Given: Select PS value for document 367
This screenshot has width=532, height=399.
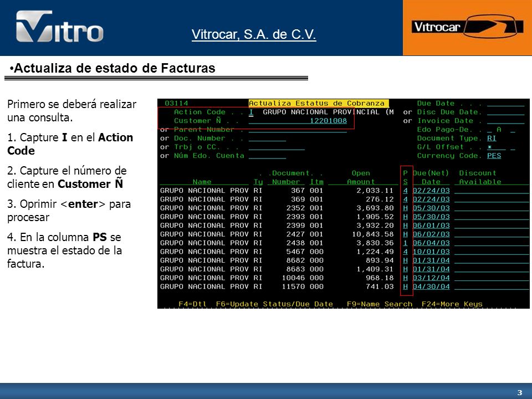Looking at the screenshot, I should [x=406, y=191].
